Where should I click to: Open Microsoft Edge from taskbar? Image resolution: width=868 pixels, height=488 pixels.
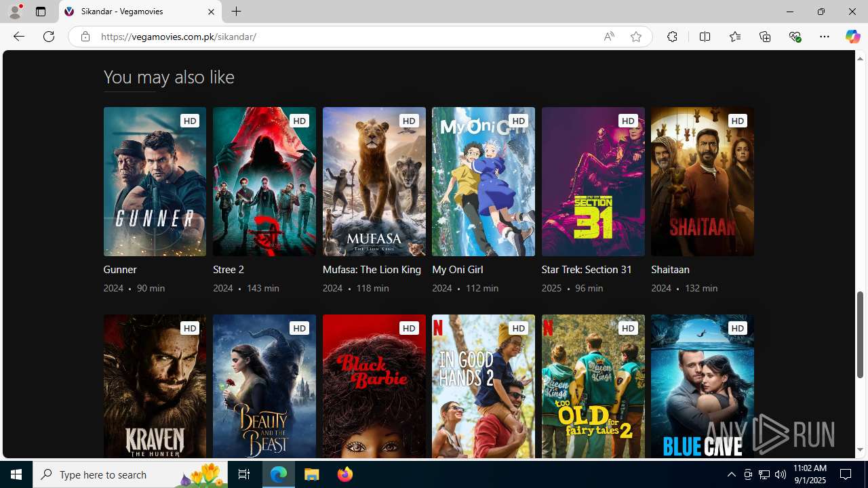point(279,474)
